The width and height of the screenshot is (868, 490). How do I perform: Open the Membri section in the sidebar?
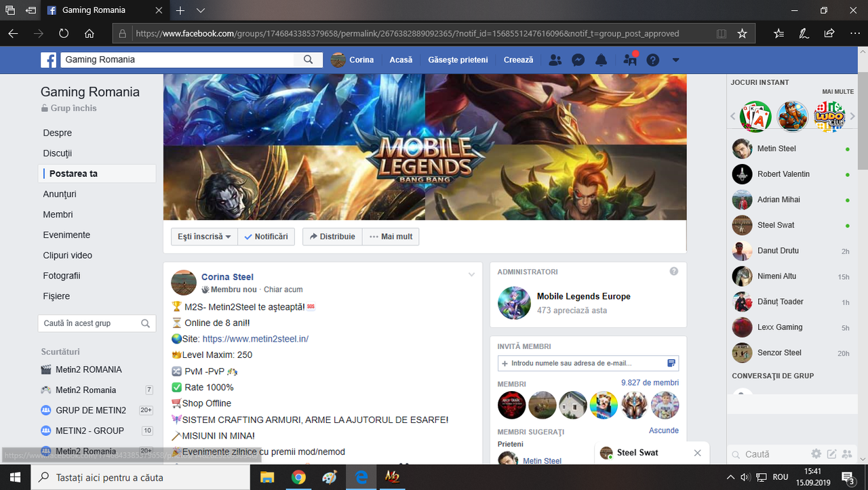coord(58,214)
